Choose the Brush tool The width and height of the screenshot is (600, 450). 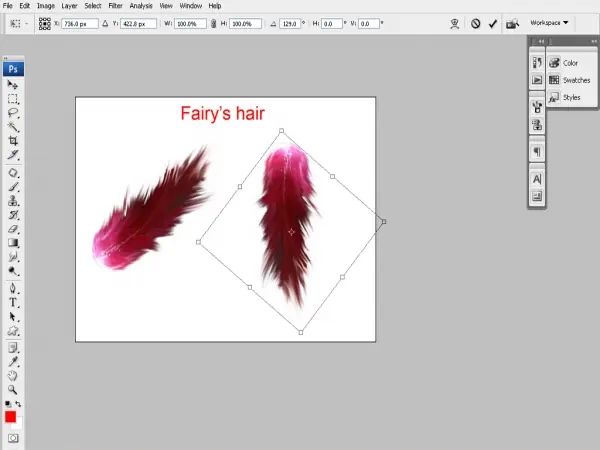13,187
